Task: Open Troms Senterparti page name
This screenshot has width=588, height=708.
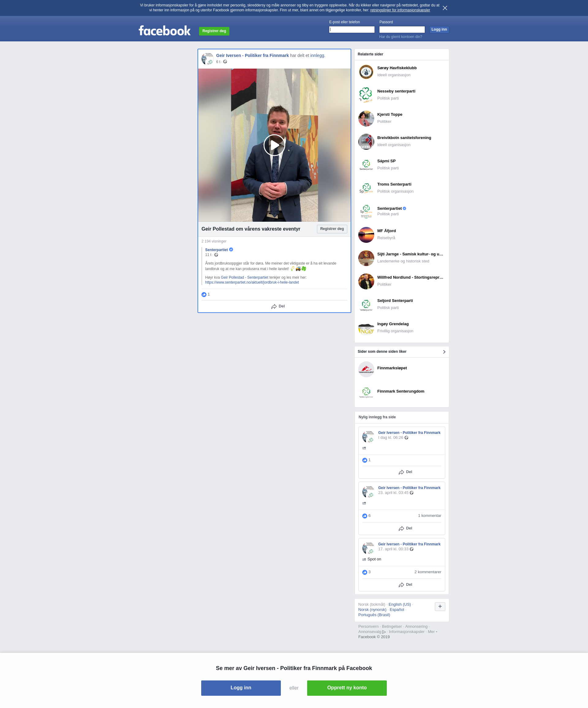Action: pyautogui.click(x=394, y=184)
